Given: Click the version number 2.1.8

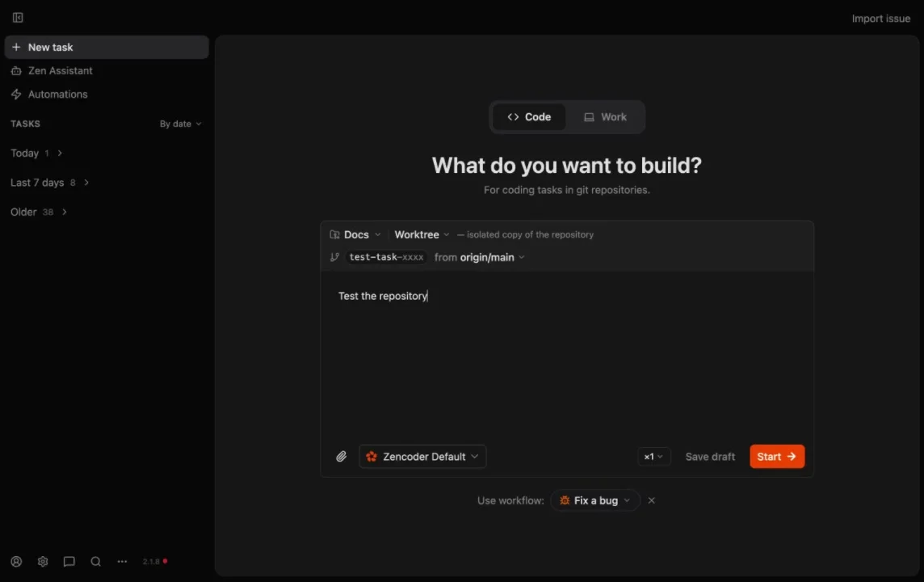Looking at the screenshot, I should (x=151, y=561).
